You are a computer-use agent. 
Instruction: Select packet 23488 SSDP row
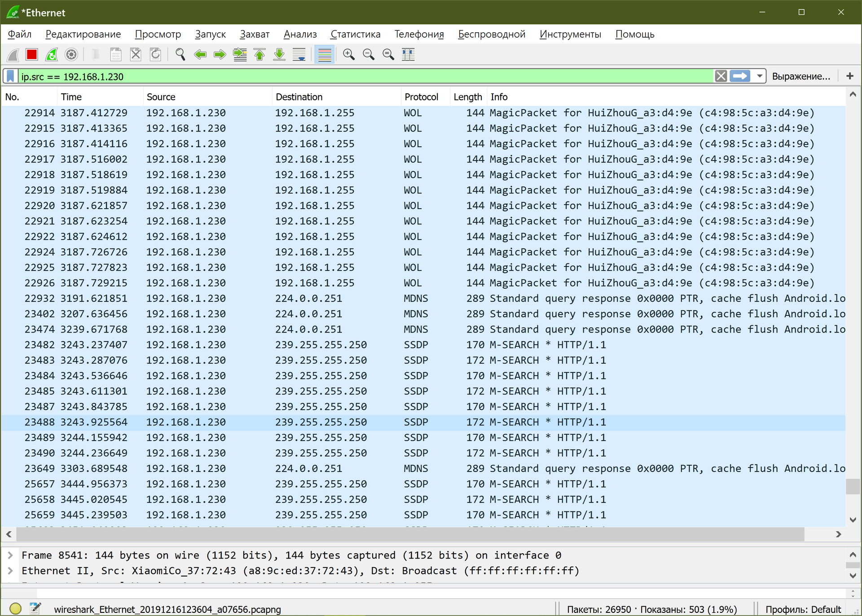423,423
